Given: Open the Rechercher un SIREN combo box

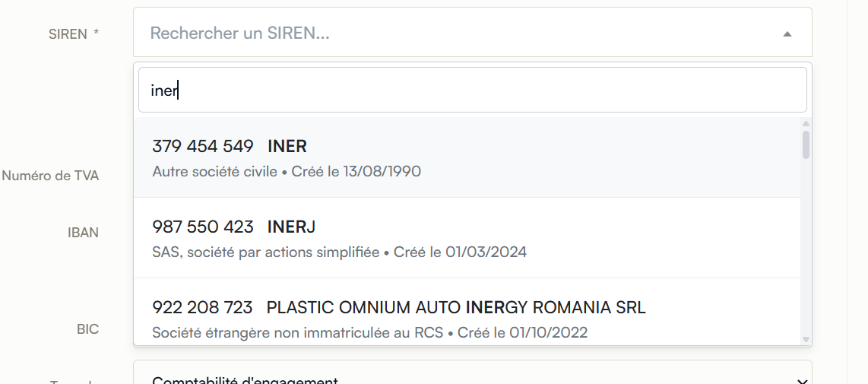Looking at the screenshot, I should (x=472, y=32).
